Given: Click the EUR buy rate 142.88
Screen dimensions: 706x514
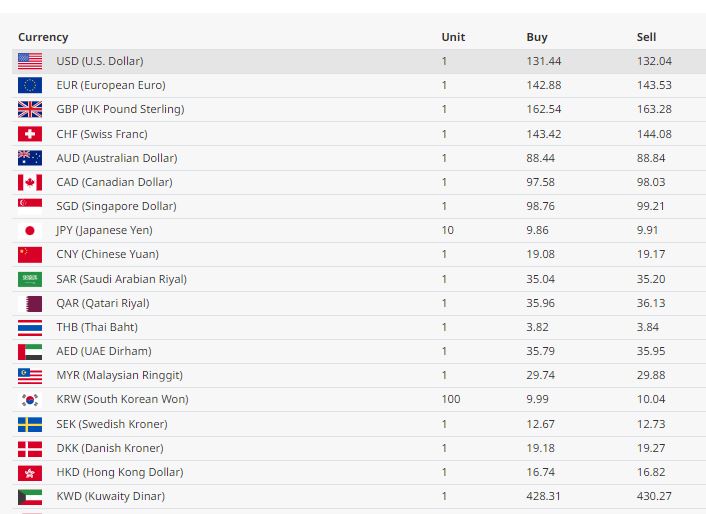Looking at the screenshot, I should (x=544, y=85).
